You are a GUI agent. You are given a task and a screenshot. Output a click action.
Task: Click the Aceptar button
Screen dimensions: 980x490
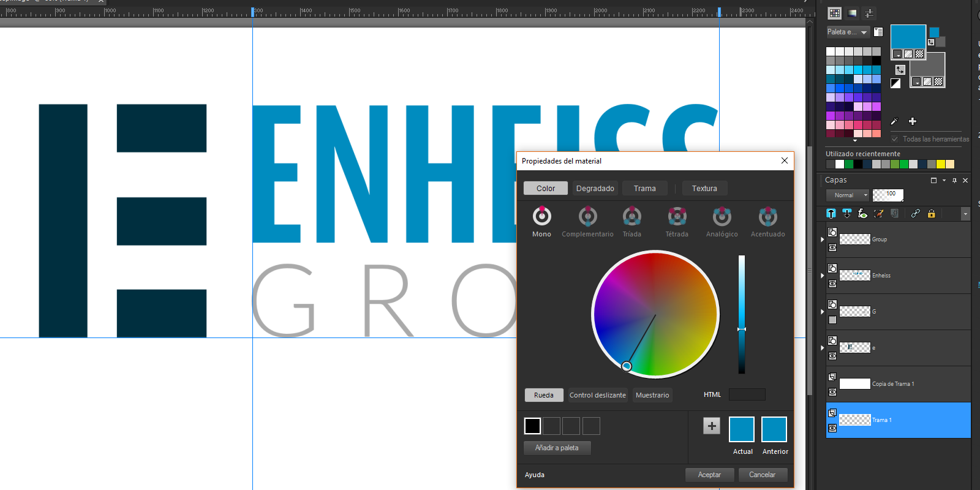click(709, 475)
